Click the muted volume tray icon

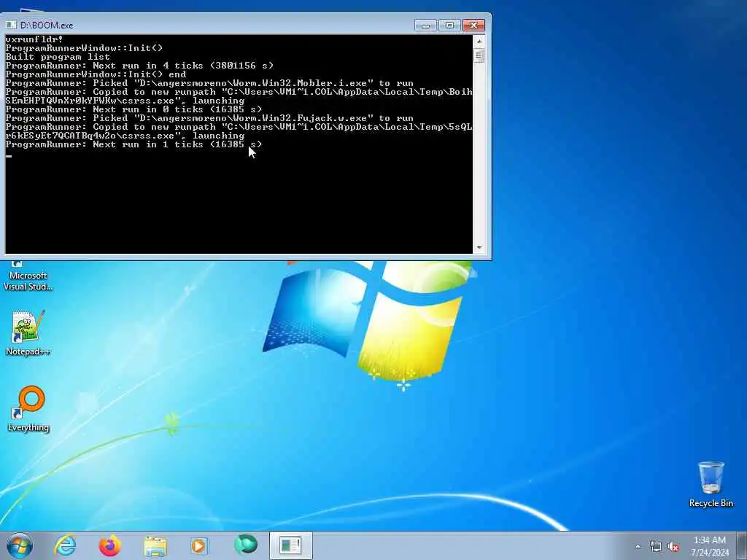point(673,547)
